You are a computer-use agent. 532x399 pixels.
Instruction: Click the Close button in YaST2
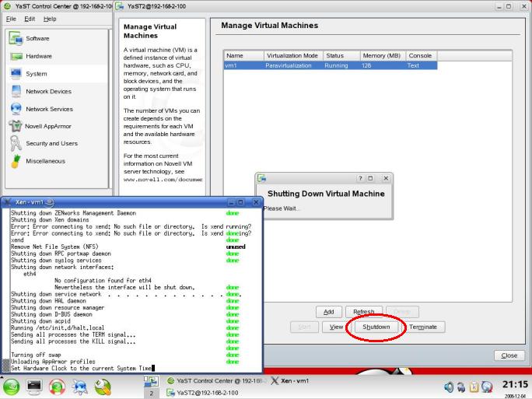[x=509, y=355]
